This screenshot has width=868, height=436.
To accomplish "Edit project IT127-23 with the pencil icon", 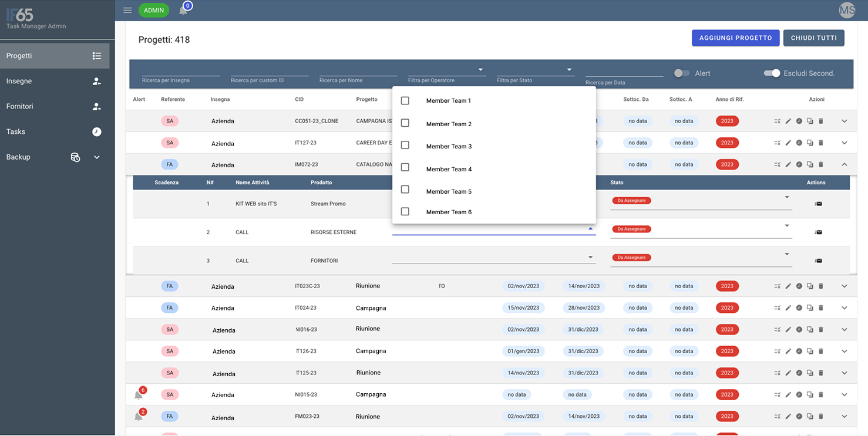I will [x=788, y=143].
